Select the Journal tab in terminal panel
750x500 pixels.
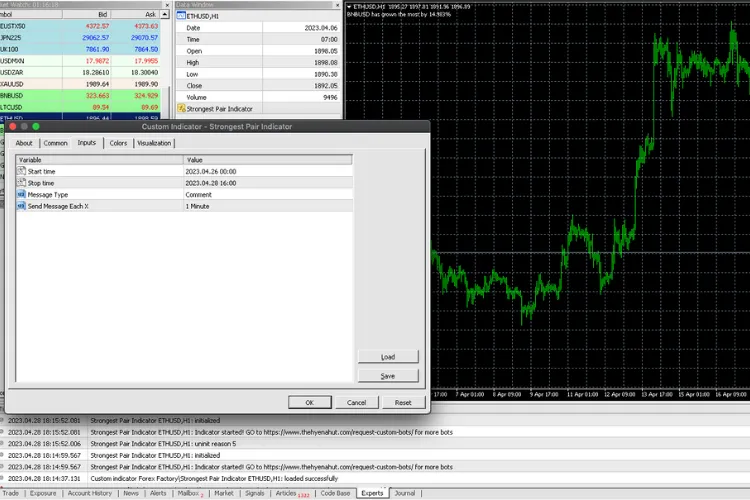click(405, 493)
